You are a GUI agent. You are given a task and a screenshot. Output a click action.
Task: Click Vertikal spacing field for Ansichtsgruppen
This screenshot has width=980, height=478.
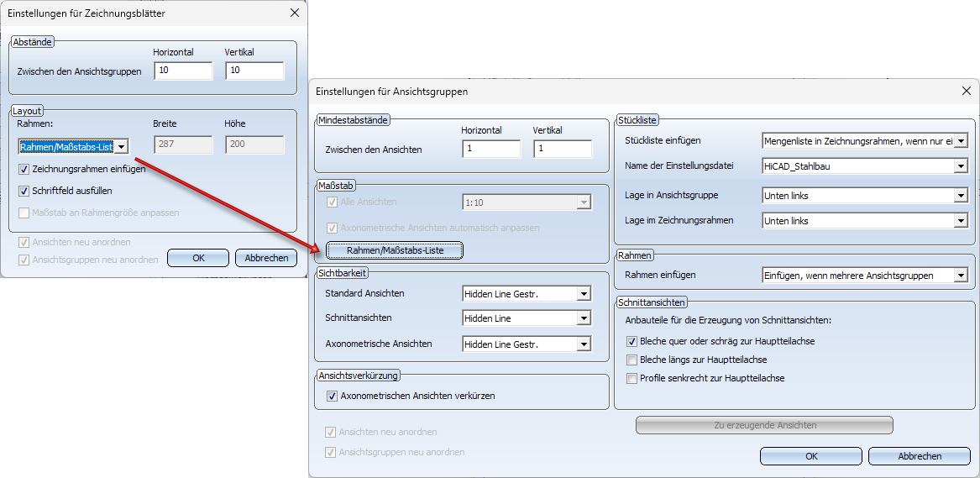coord(254,71)
